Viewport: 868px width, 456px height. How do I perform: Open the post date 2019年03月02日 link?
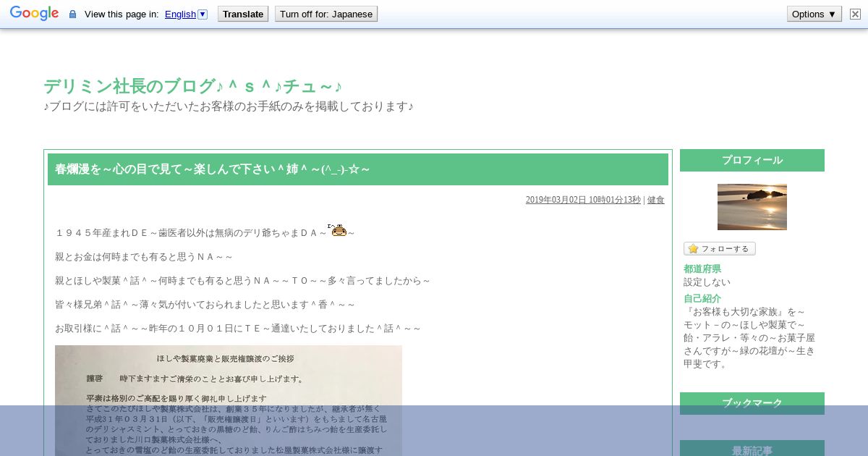point(583,200)
